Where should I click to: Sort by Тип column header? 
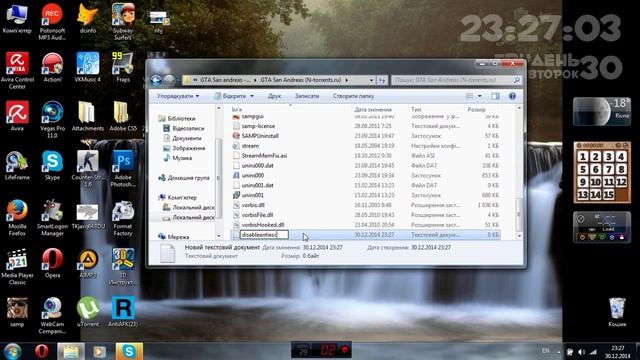pos(416,109)
